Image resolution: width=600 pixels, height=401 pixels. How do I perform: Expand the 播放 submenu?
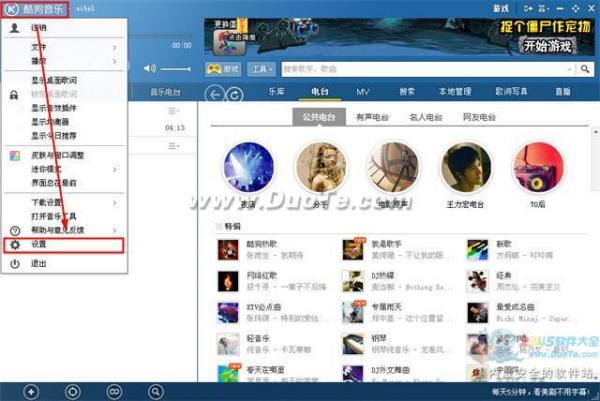[x=64, y=61]
